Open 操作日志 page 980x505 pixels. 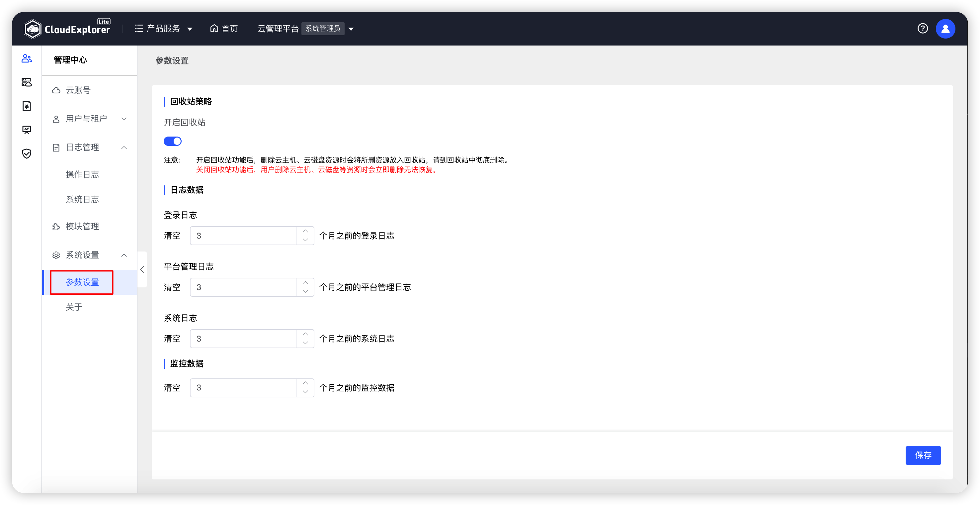[x=82, y=174]
